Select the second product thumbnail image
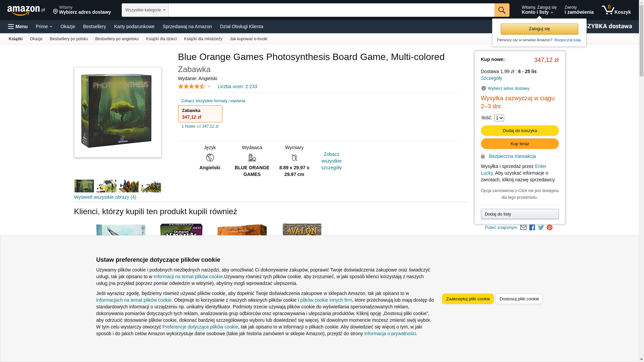The image size is (644, 362). click(106, 186)
